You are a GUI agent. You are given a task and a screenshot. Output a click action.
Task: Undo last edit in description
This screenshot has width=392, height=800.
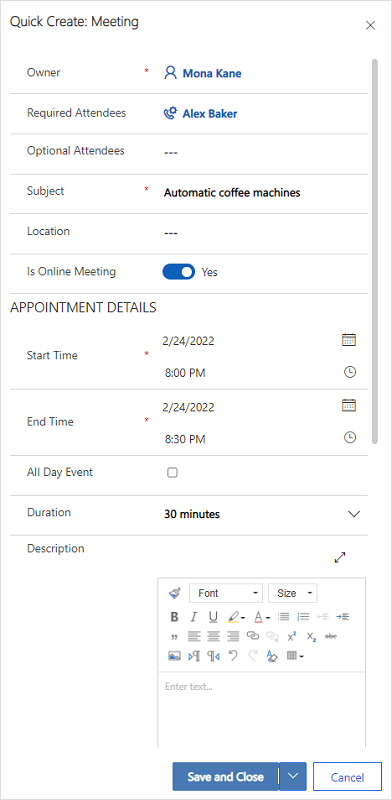tap(233, 656)
